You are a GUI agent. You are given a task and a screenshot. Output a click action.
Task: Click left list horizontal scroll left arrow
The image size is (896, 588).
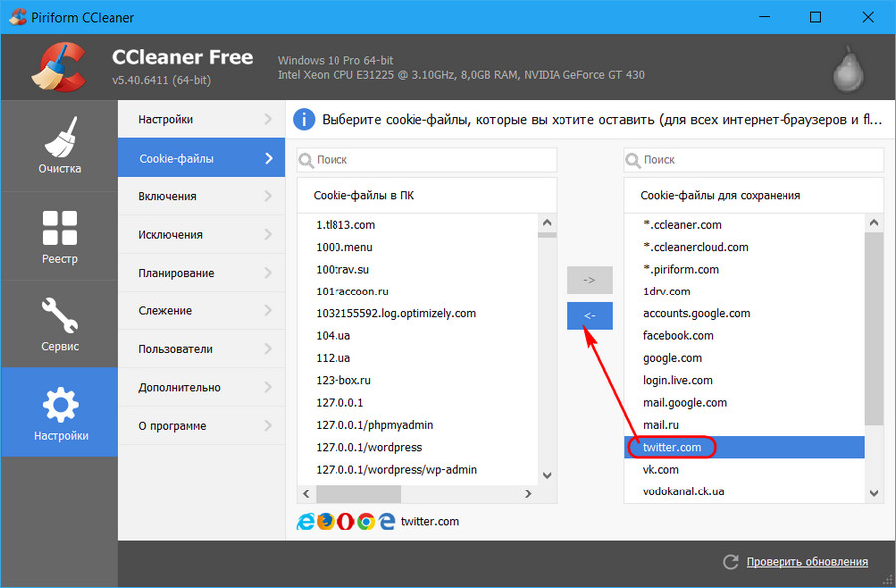coord(306,493)
